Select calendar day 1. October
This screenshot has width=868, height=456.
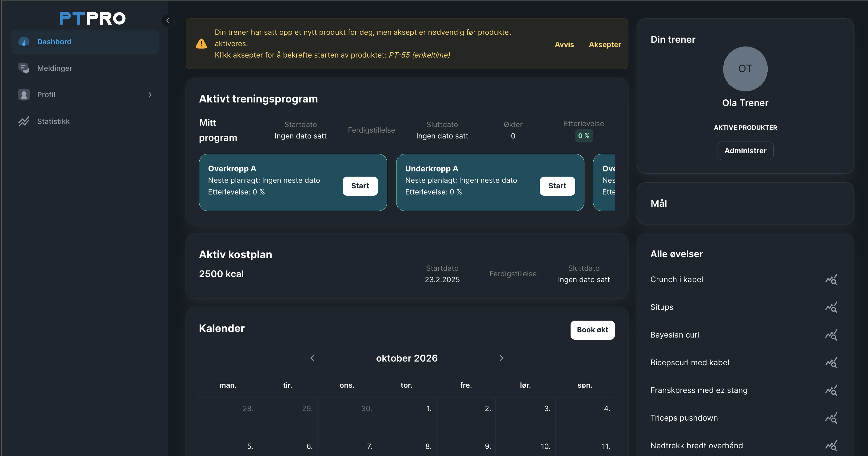point(406,417)
